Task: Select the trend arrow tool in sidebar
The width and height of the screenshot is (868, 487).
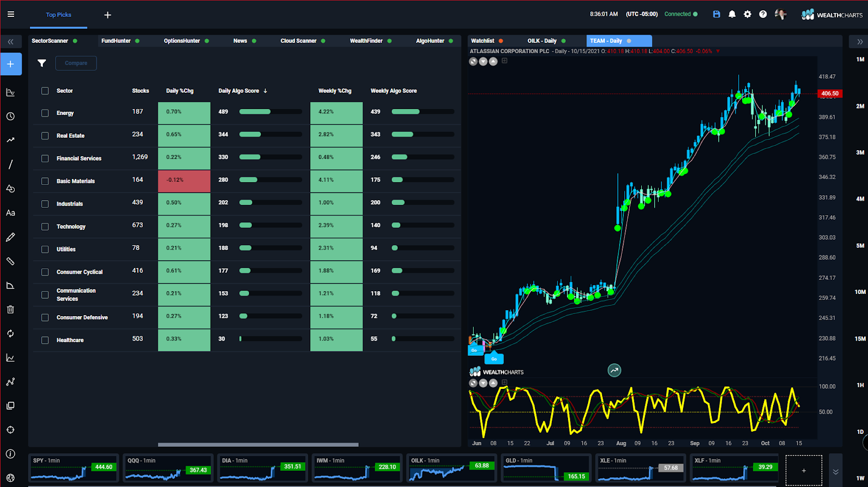Action: coord(10,140)
